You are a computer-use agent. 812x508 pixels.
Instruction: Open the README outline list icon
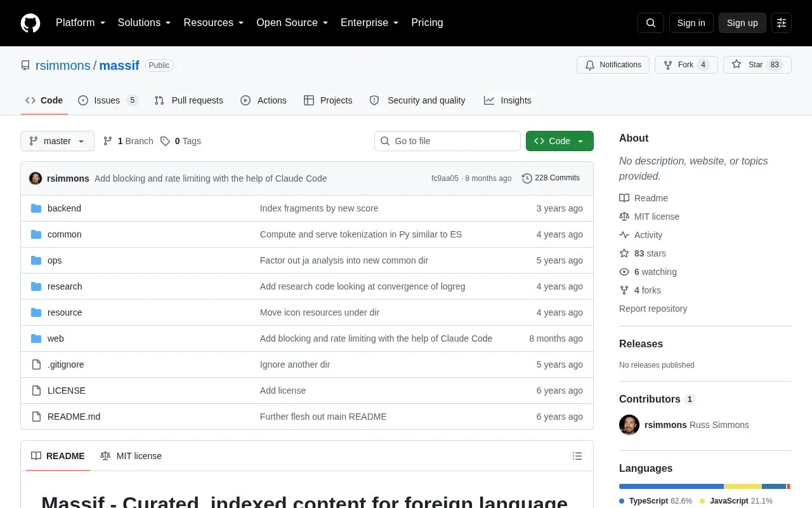577,456
